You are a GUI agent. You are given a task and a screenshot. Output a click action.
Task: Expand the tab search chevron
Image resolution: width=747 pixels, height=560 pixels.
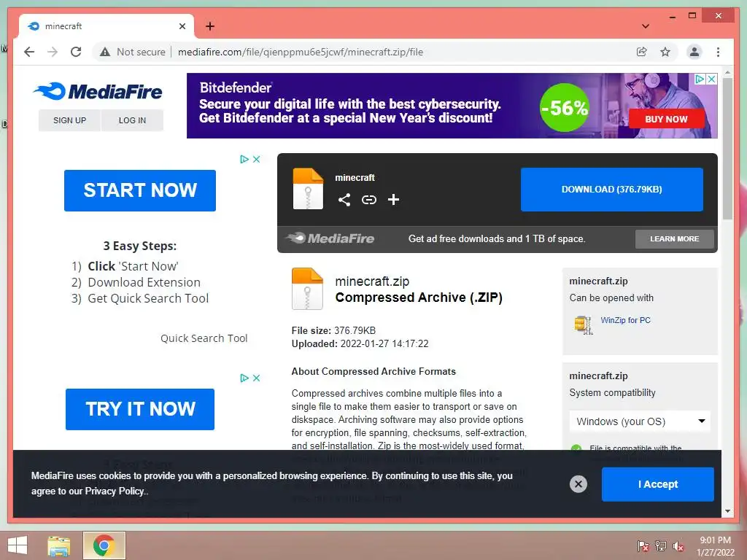pyautogui.click(x=645, y=26)
